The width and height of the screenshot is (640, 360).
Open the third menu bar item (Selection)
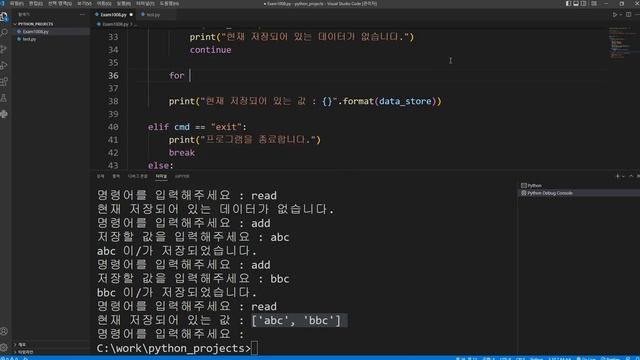click(60, 3)
